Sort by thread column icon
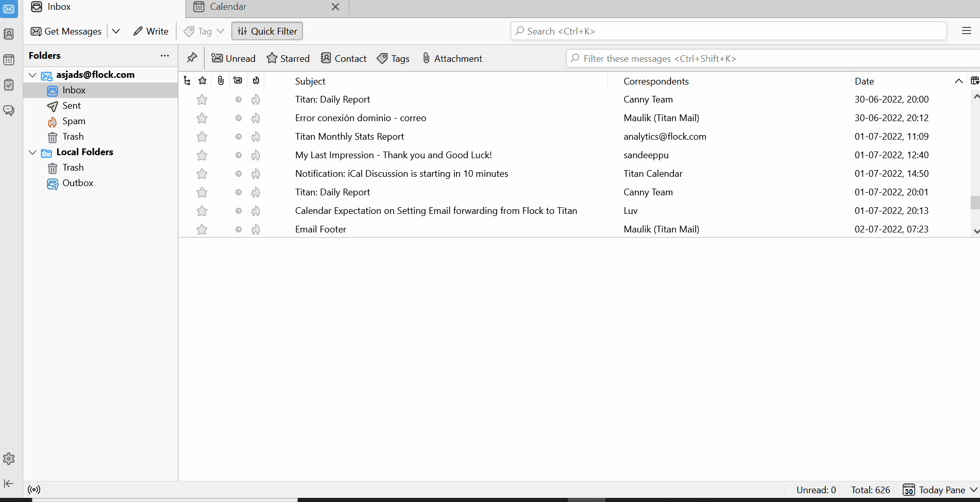Screen dimensions: 980x502 tap(187, 81)
